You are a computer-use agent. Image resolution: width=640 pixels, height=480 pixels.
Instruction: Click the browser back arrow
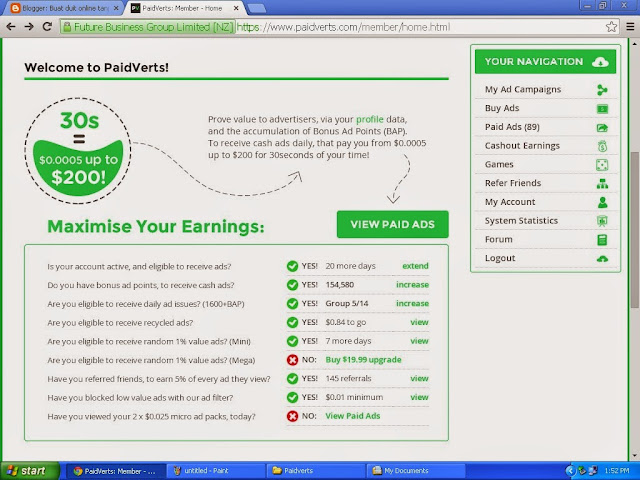point(11,27)
